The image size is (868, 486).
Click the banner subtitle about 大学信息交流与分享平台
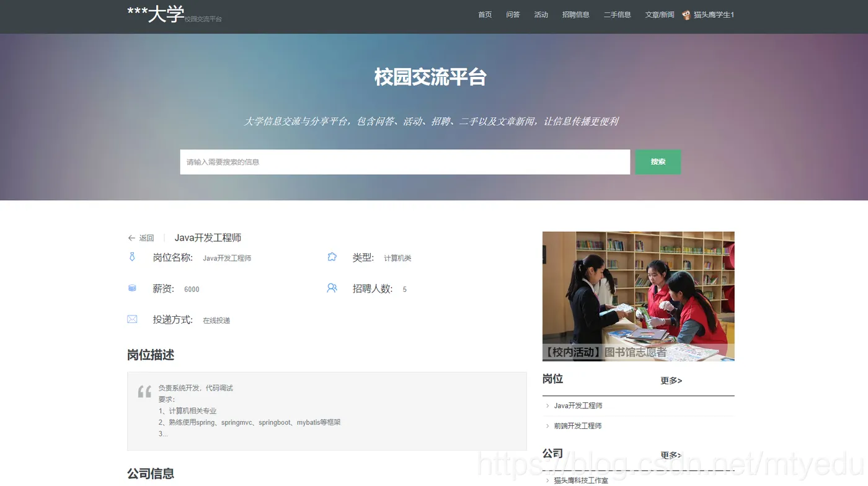coord(432,122)
